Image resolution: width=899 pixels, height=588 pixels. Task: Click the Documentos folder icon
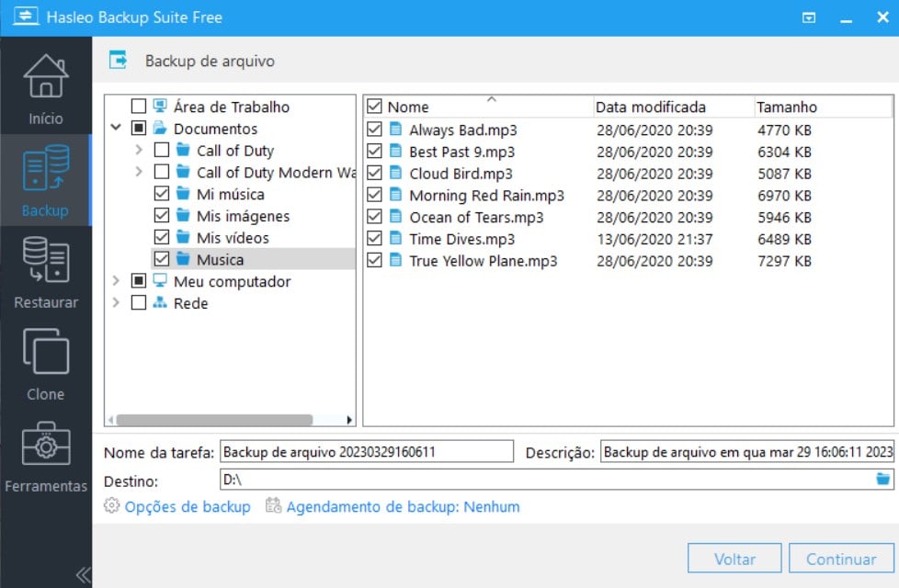pos(160,127)
